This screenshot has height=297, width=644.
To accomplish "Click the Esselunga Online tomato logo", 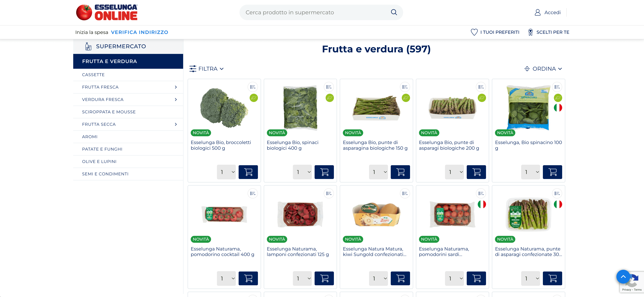I will point(107,12).
